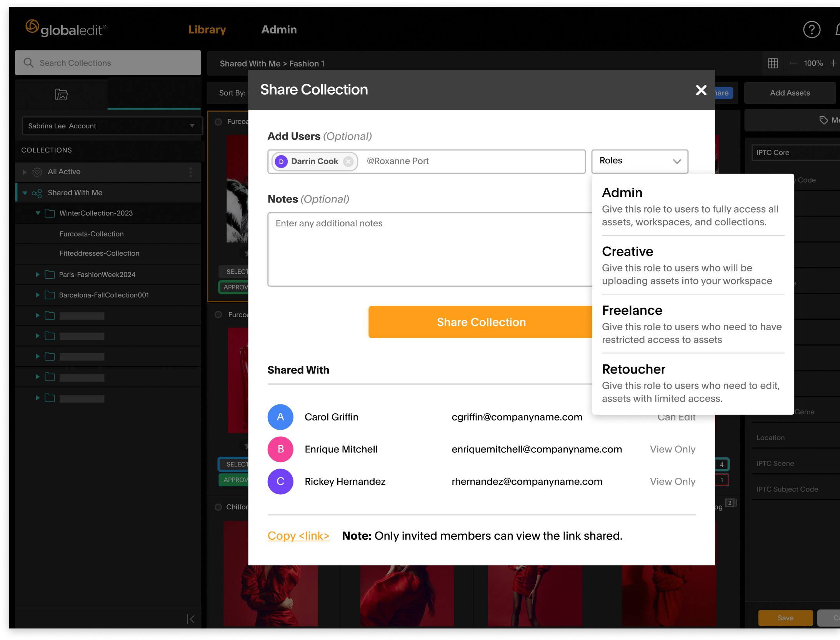840x640 pixels.
Task: Select the first Furcoa asset radio button
Action: (218, 121)
